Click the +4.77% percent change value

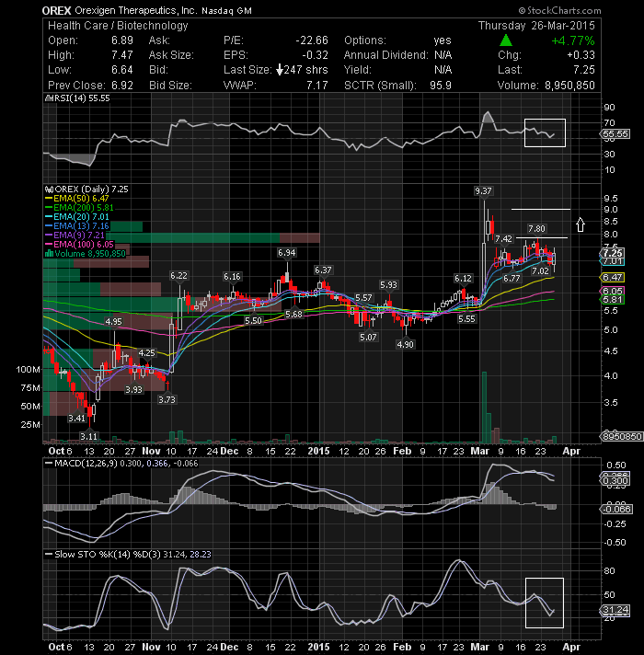point(573,40)
